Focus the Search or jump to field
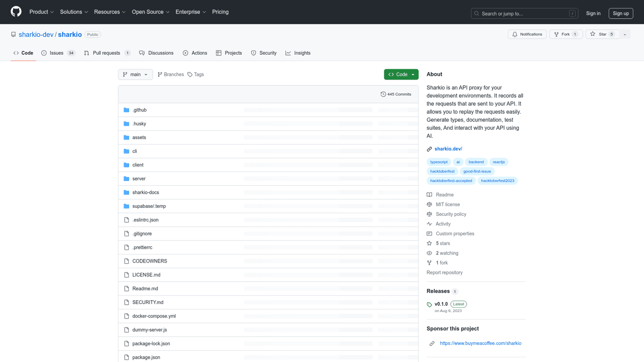Screen dimensions: 644x362 524,14
